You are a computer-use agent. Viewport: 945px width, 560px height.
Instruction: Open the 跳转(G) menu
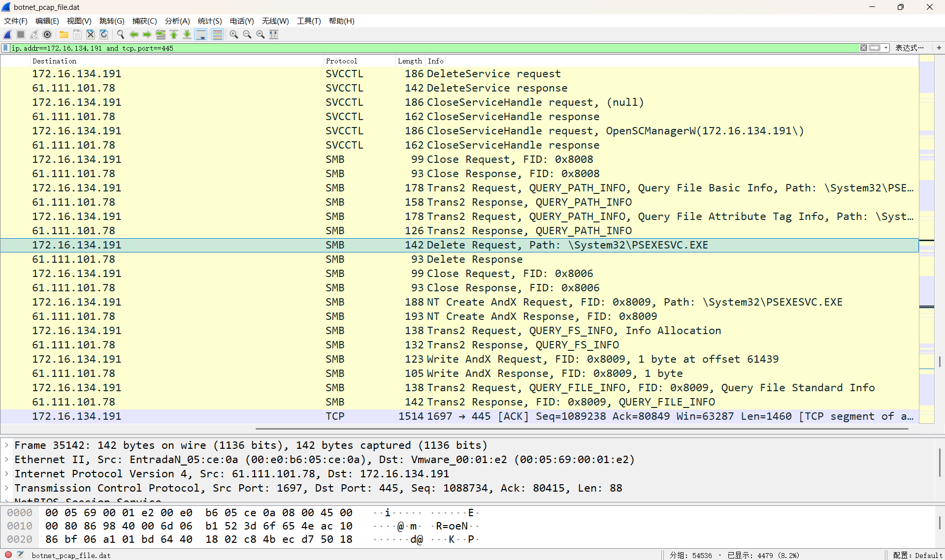(112, 21)
